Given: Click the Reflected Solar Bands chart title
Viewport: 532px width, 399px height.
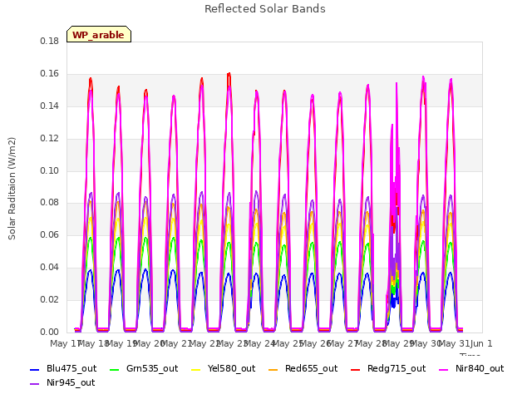Looking at the screenshot, I should 265,9.
